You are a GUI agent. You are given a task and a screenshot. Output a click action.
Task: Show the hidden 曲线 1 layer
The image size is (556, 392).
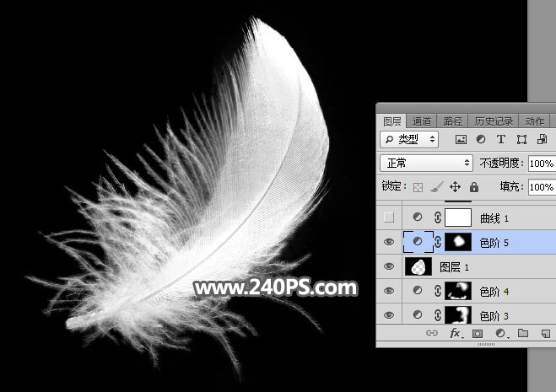click(389, 217)
